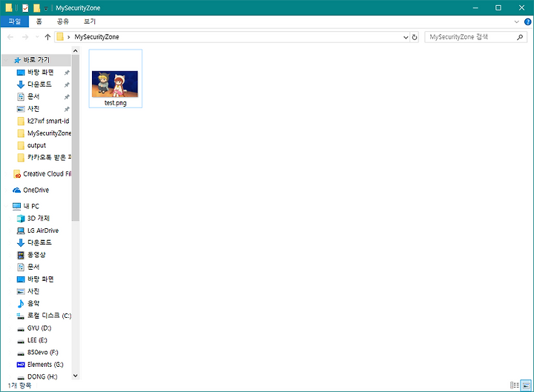Viewport: 534px width, 392px height.
Task: Open 사진 under 내 PC
Action: [33, 291]
